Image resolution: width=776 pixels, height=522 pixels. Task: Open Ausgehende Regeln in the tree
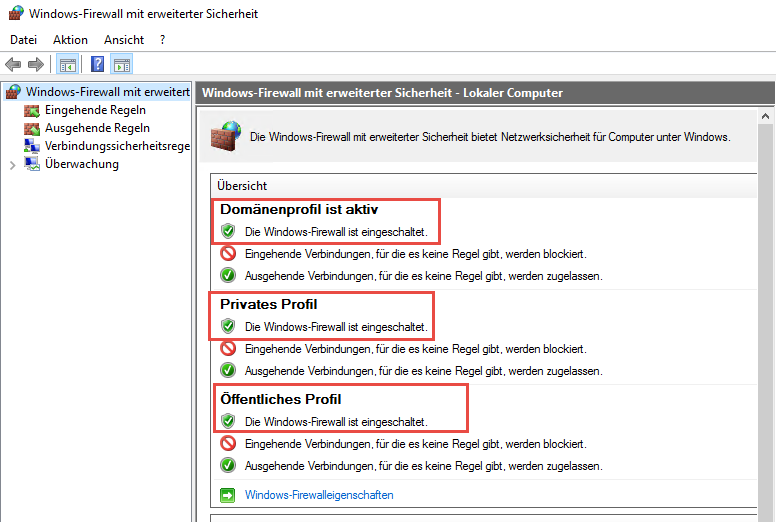coord(97,128)
